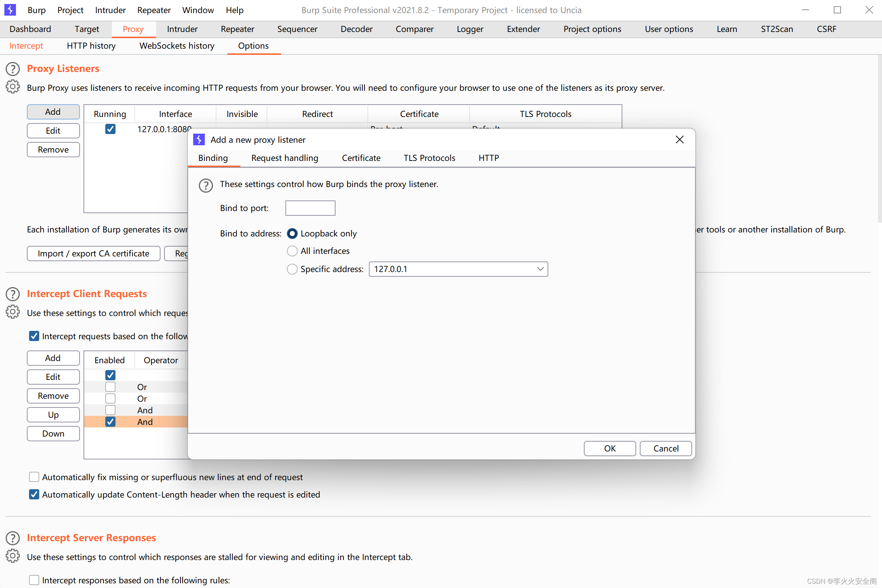Click Add under Intercept Client Requests
Viewport: 882px width, 588px height.
point(53,358)
